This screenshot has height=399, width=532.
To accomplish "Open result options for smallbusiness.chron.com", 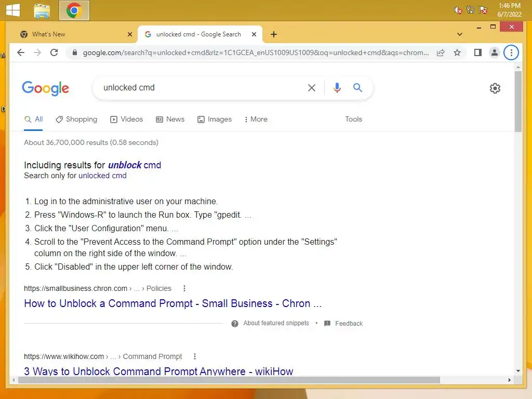I will [184, 288].
